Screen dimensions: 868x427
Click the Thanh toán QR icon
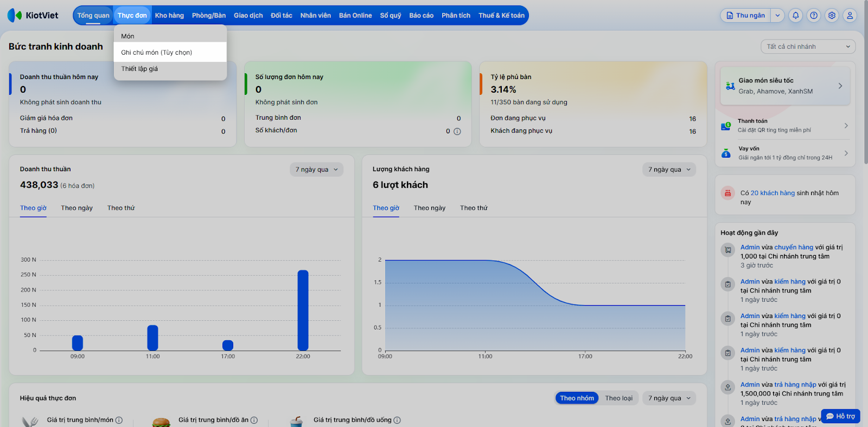[726, 126]
